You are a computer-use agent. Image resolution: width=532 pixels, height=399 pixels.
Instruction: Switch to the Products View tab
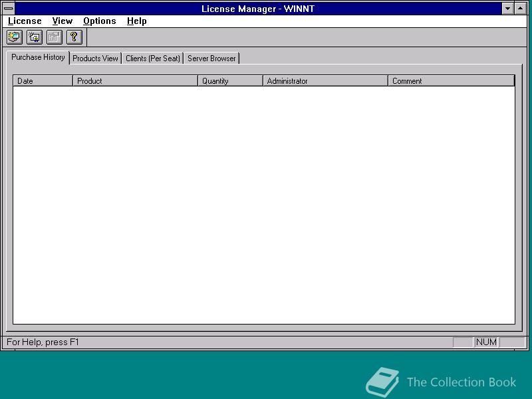(x=95, y=59)
